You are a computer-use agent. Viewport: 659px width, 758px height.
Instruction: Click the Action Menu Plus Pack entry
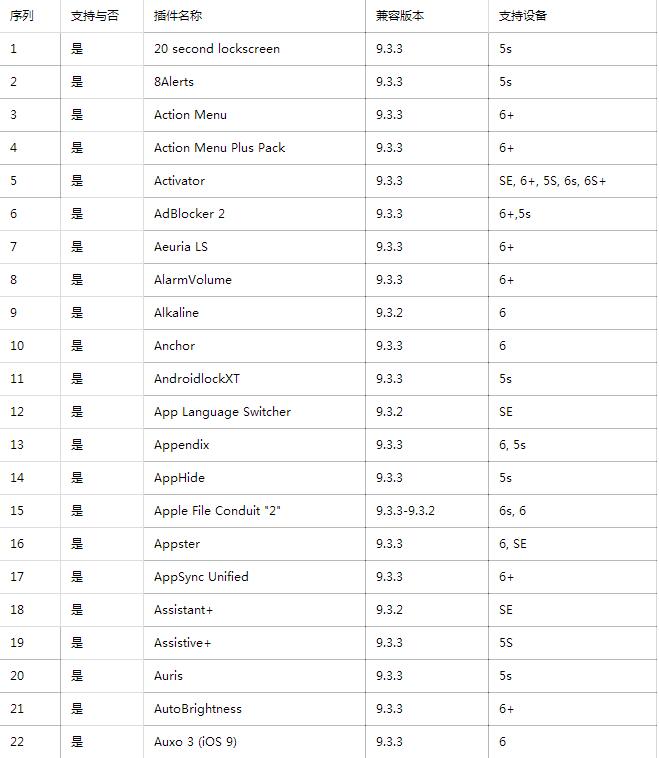219,148
